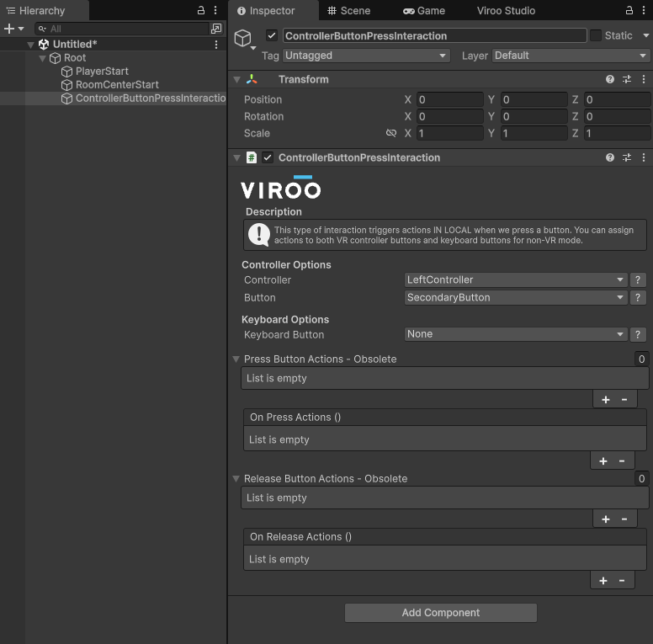
Task: Click the scale constrain proportions link icon
Action: [391, 133]
